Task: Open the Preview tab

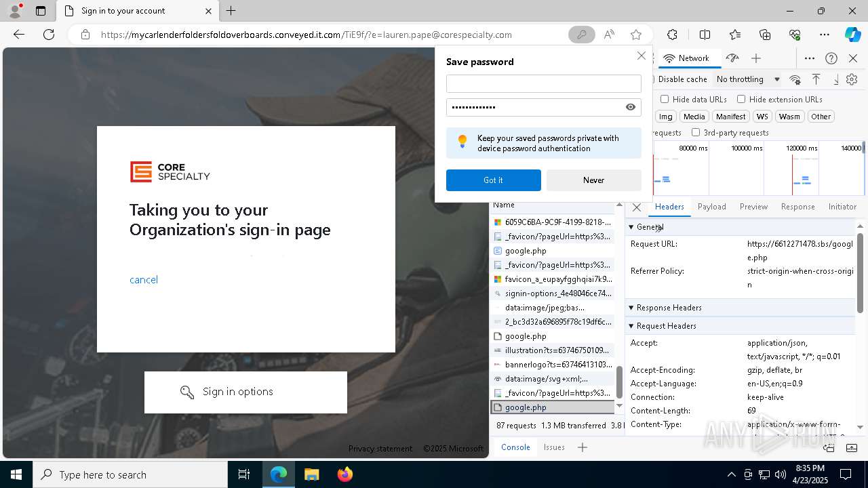Action: pos(753,207)
